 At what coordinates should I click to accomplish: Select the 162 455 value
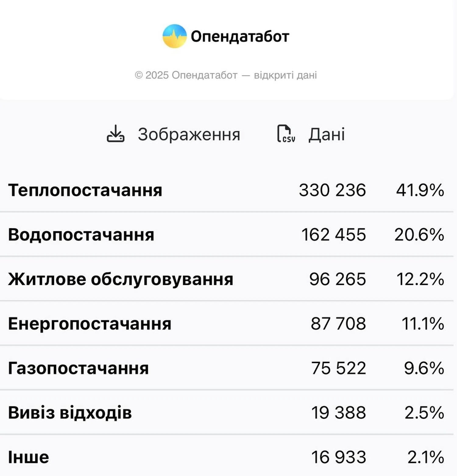pos(333,235)
